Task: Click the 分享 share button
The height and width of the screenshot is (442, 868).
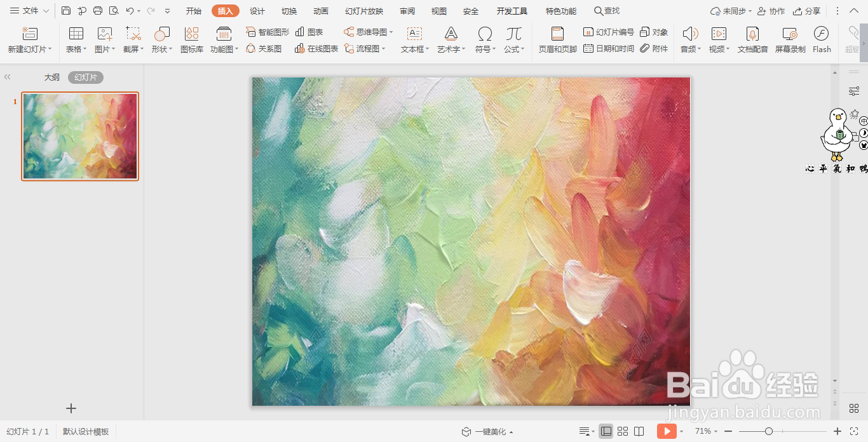Action: (x=806, y=11)
